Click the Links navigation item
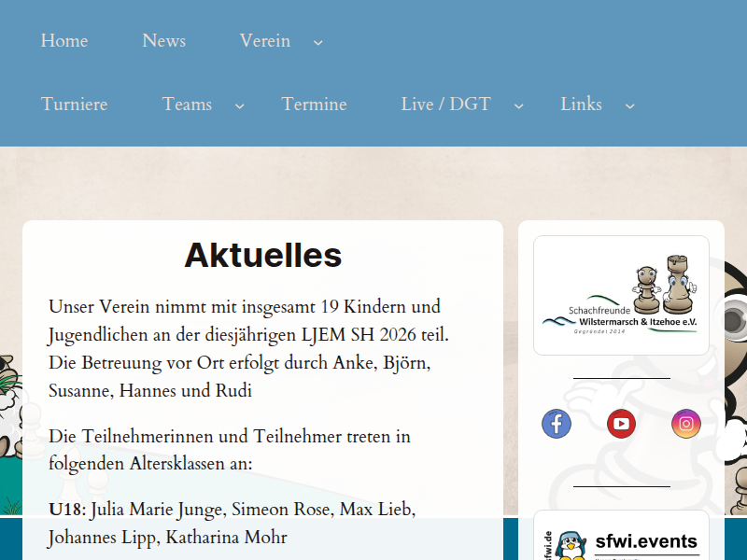The width and height of the screenshot is (747, 560). [x=581, y=105]
